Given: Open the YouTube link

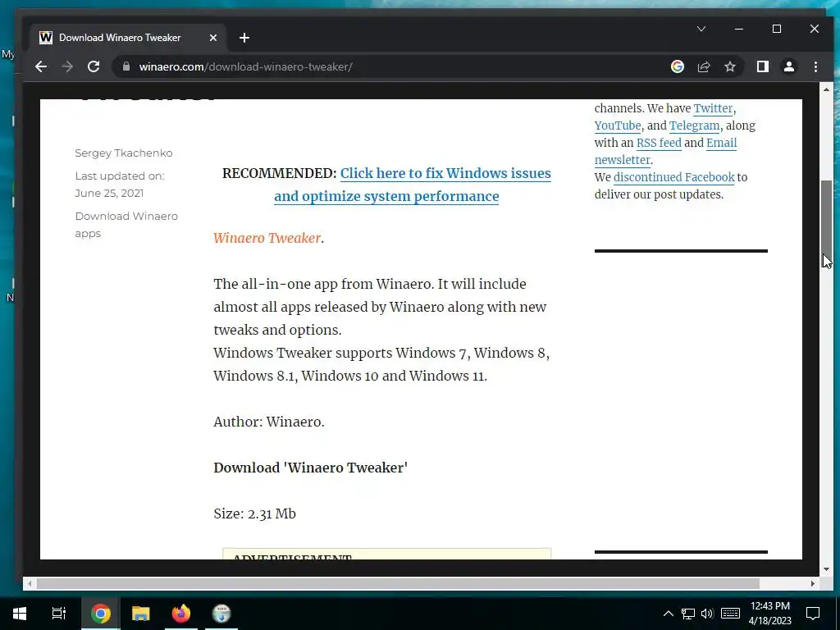Looking at the screenshot, I should pyautogui.click(x=617, y=126).
